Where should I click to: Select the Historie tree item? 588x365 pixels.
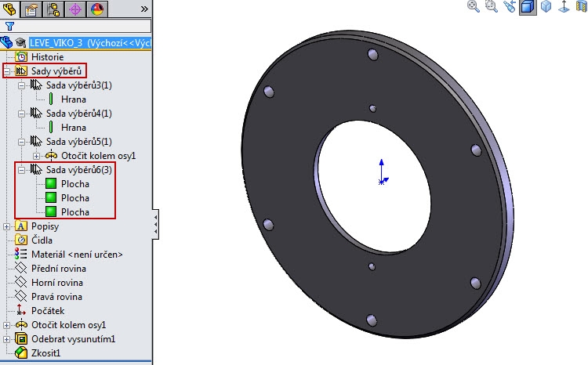coord(47,57)
